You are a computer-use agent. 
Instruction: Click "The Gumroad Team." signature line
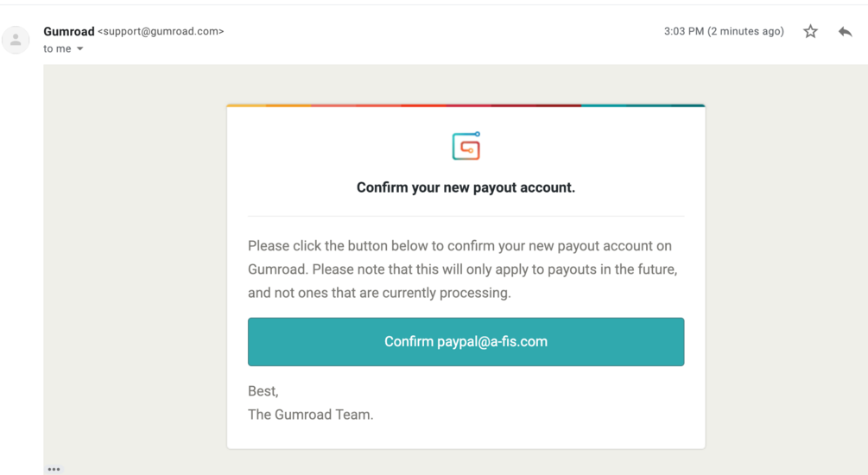click(310, 415)
